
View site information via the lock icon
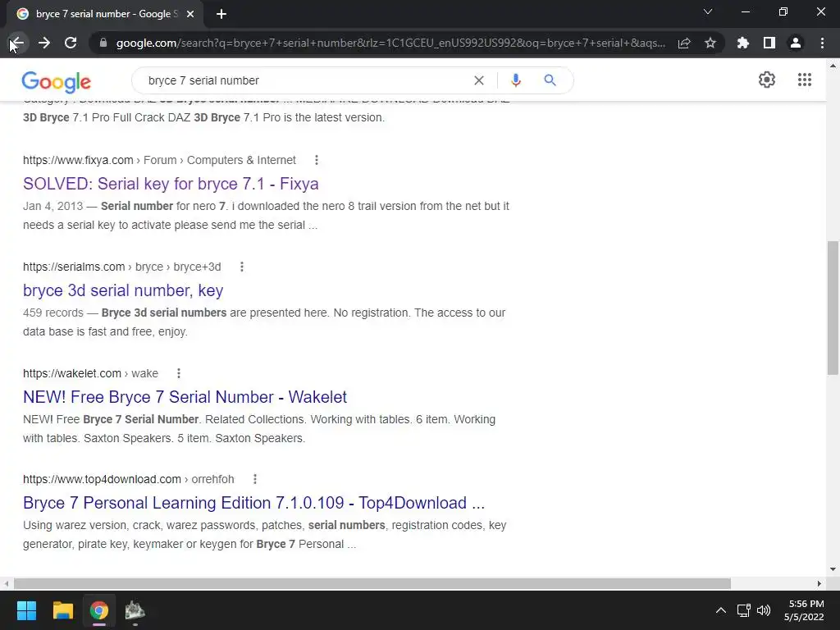(x=103, y=43)
